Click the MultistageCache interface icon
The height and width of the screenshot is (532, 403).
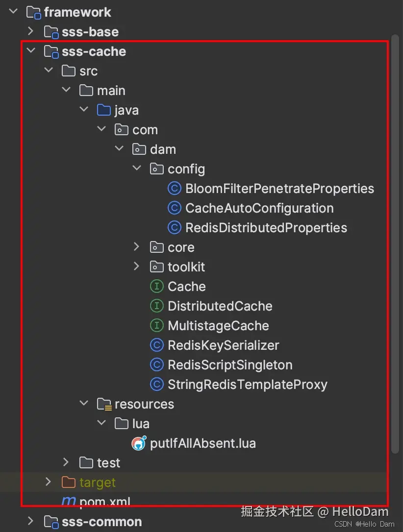tap(156, 326)
